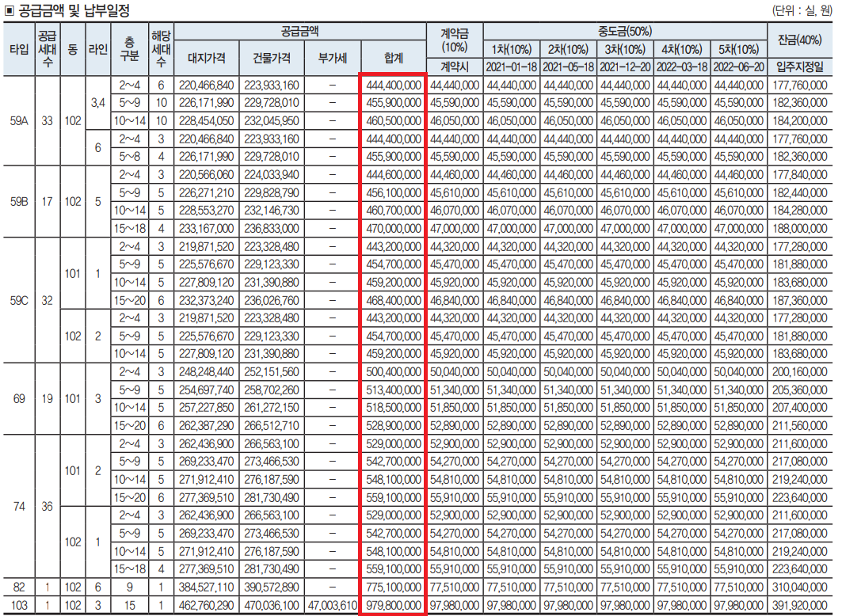Click the land price 232,373,240
The image size is (842, 616).
coord(206,300)
